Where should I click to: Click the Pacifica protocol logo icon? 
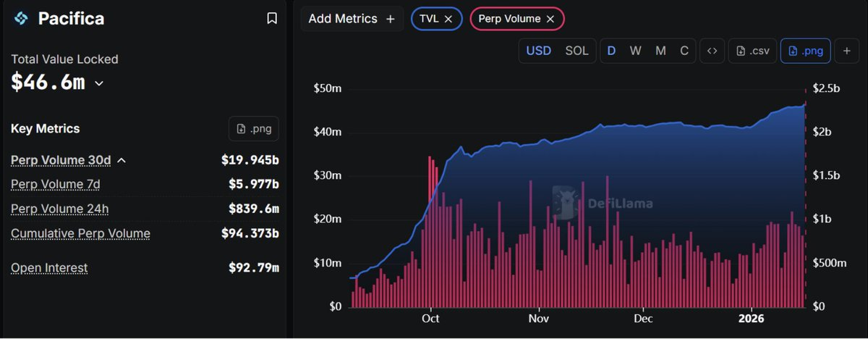[21, 18]
